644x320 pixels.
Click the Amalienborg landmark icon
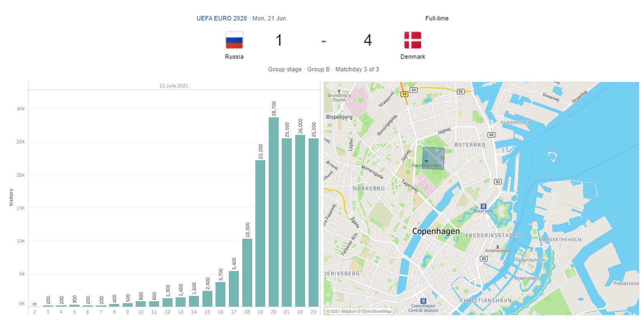pyautogui.click(x=498, y=247)
